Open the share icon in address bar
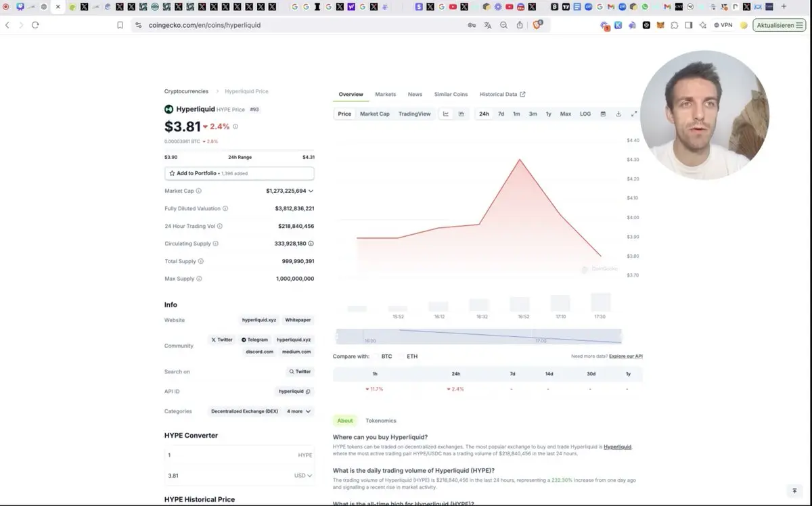Viewport: 812px width, 506px height. (x=520, y=25)
